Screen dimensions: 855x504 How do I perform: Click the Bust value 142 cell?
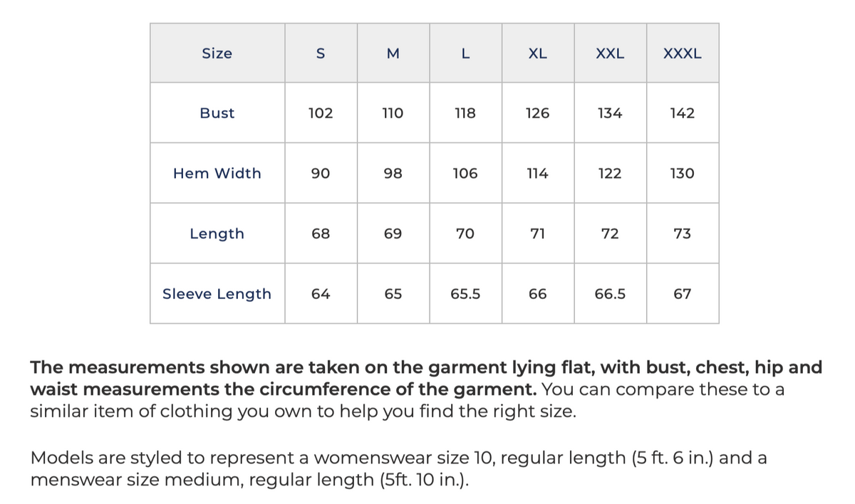(x=683, y=113)
